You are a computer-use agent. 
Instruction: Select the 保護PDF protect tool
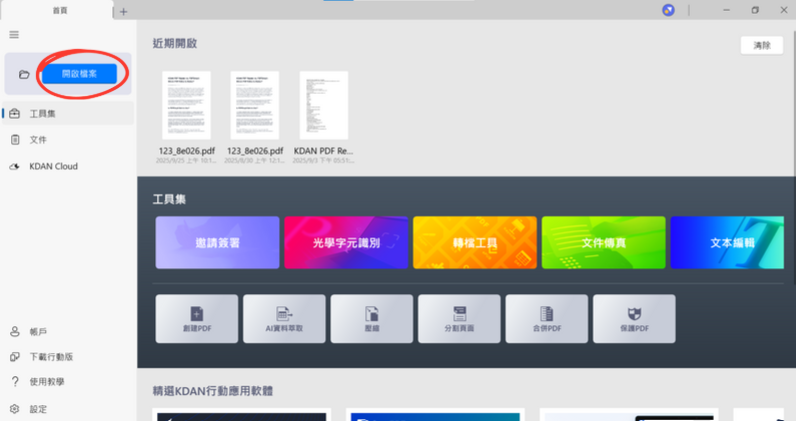[634, 319]
